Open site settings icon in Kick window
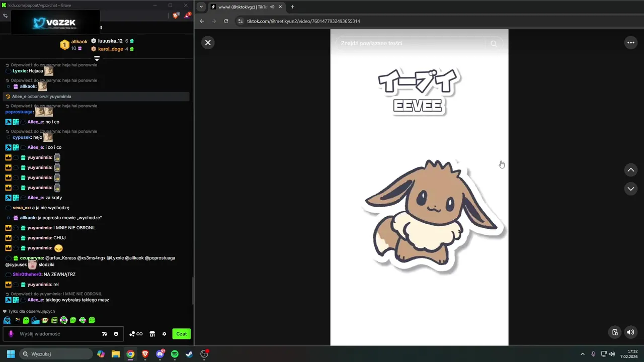The width and height of the screenshot is (644, 362). (x=5, y=16)
